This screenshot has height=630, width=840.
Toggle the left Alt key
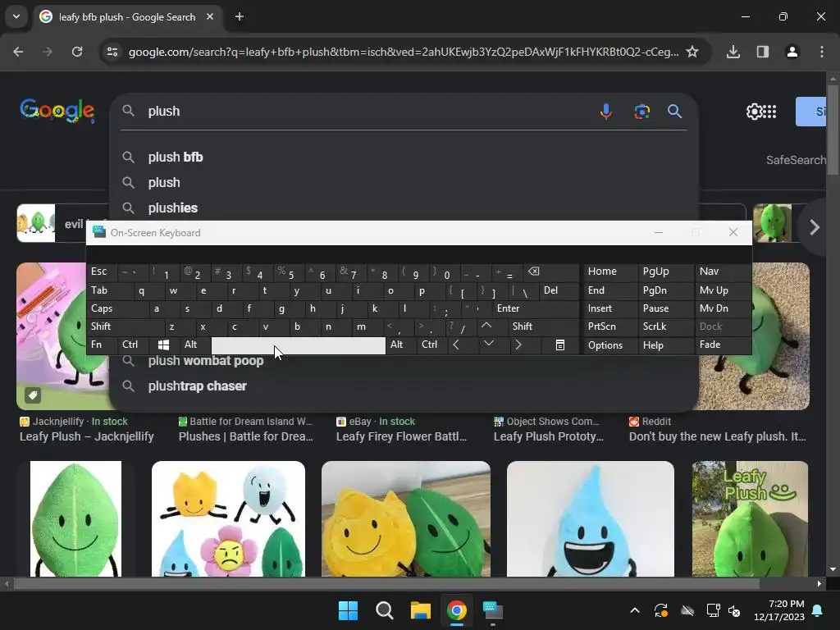tap(195, 345)
